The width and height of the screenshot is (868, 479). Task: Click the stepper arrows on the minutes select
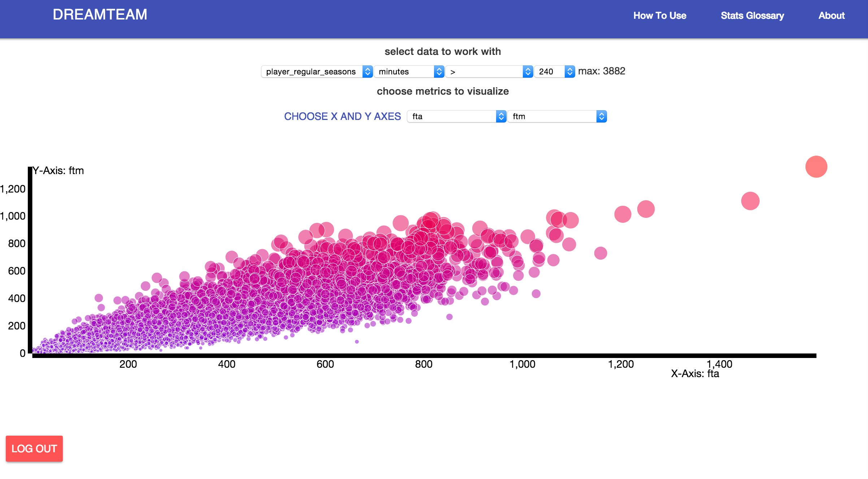point(439,72)
